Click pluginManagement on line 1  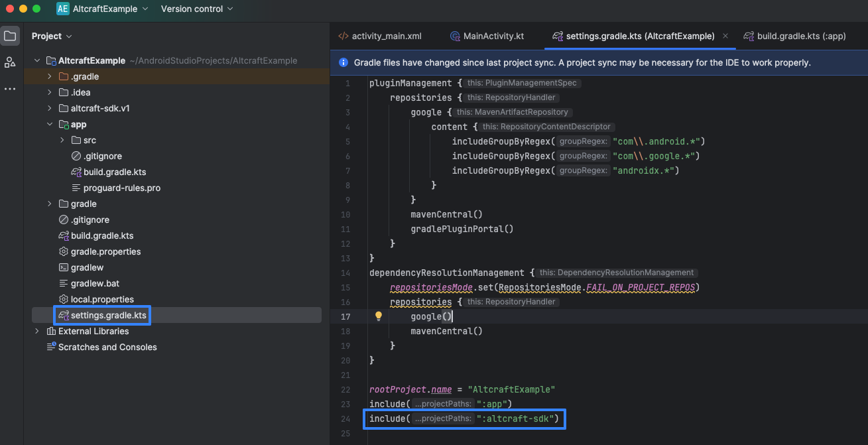409,83
